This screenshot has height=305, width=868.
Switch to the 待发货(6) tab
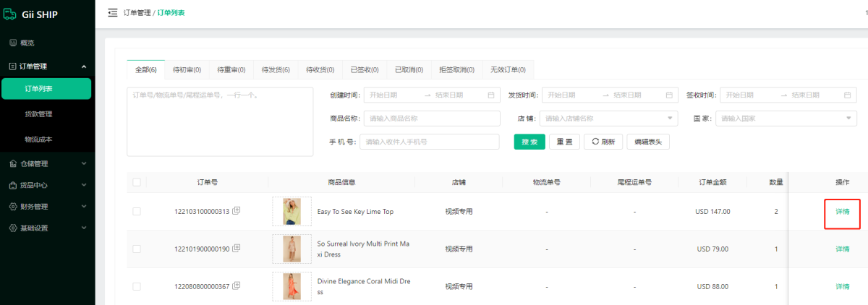click(276, 70)
